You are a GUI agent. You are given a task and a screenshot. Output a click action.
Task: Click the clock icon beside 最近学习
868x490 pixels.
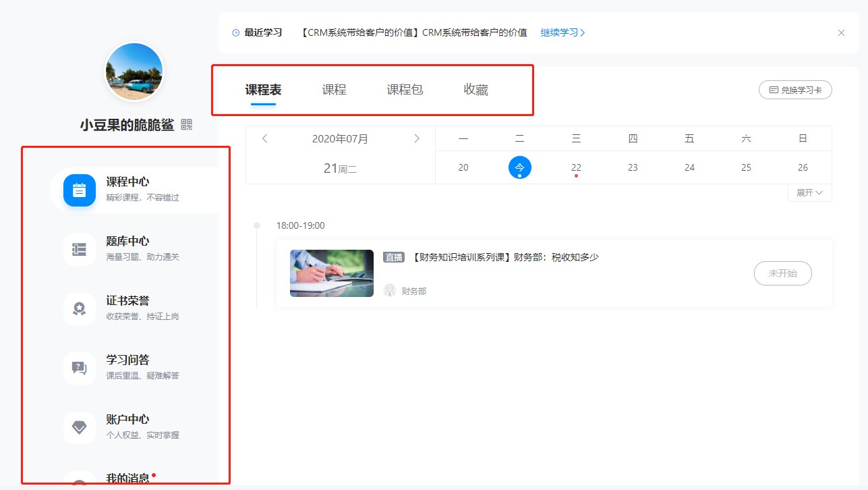235,32
